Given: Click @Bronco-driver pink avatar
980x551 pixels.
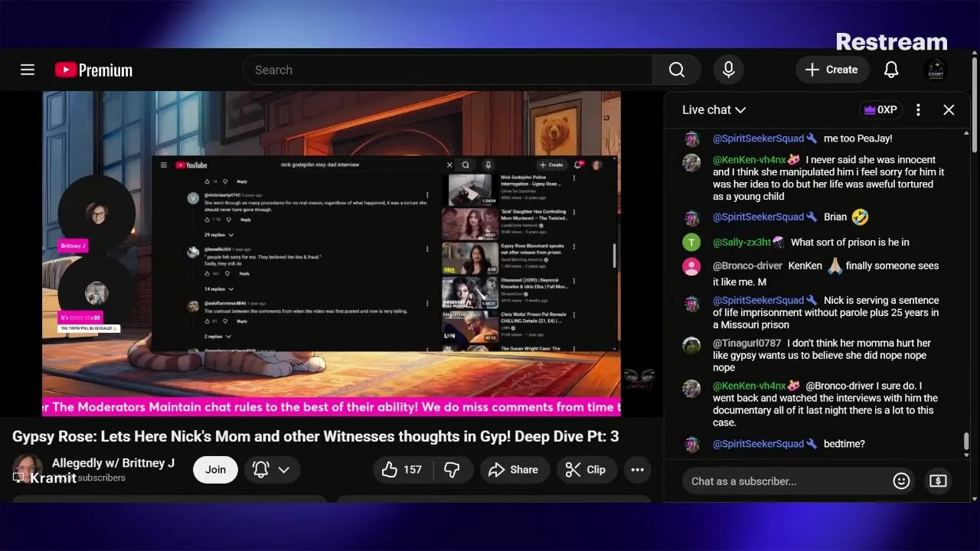Looking at the screenshot, I should coord(691,266).
